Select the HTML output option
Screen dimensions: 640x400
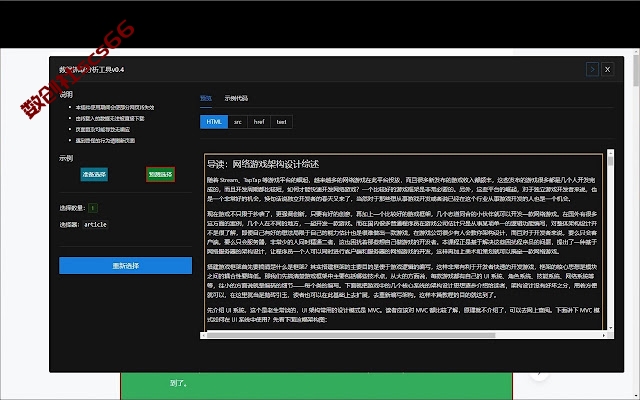coord(214,122)
